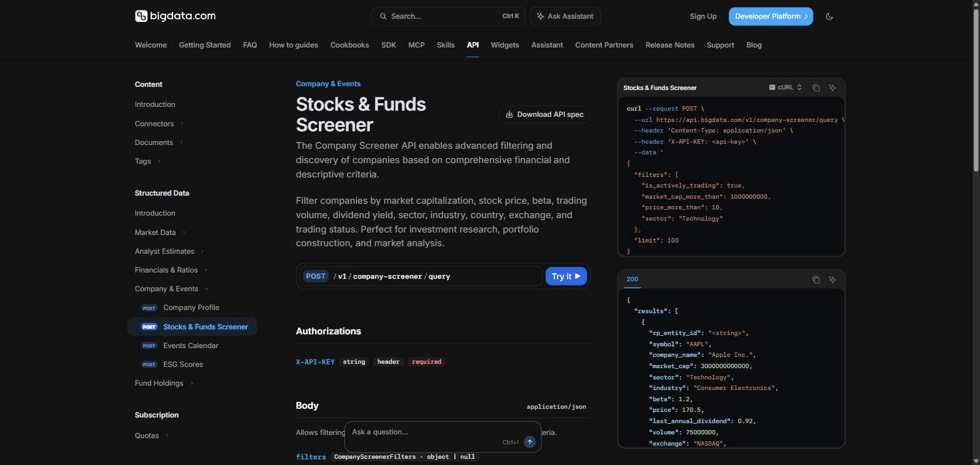980x465 pixels.
Task: Open Content Introduction link
Action: point(155,104)
